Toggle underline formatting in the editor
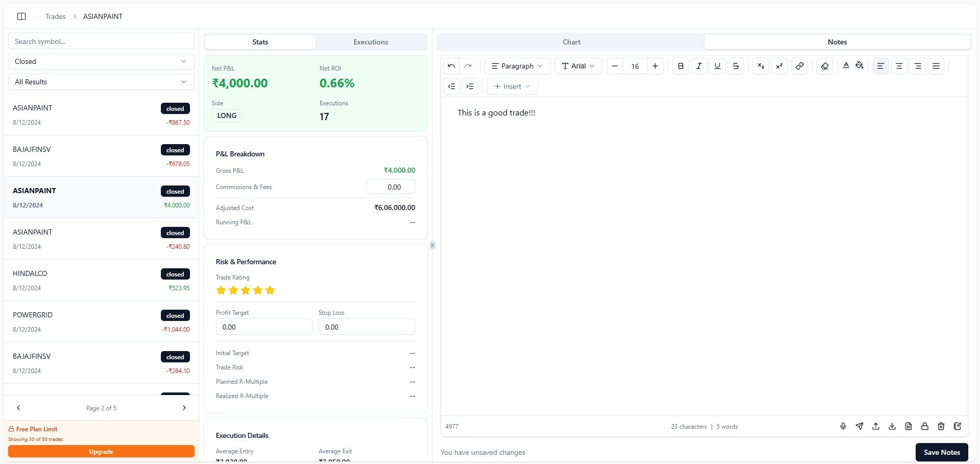 [717, 66]
